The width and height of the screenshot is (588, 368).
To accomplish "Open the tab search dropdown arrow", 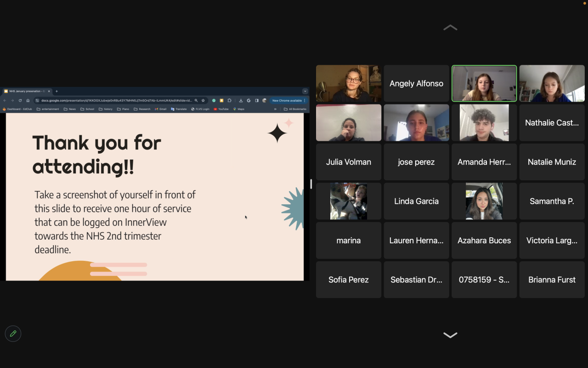I will (x=305, y=91).
